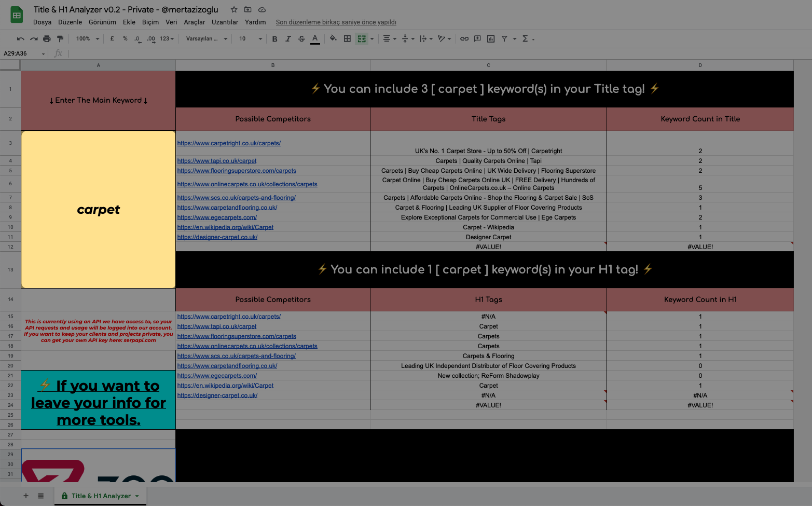This screenshot has width=812, height=506.
Task: Toggle bold formatting
Action: tap(274, 39)
